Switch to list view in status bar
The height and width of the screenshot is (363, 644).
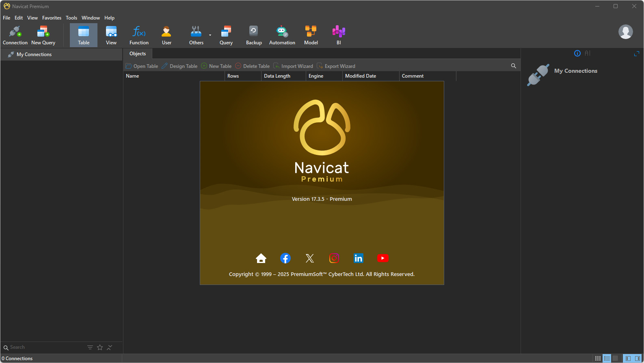(607, 358)
